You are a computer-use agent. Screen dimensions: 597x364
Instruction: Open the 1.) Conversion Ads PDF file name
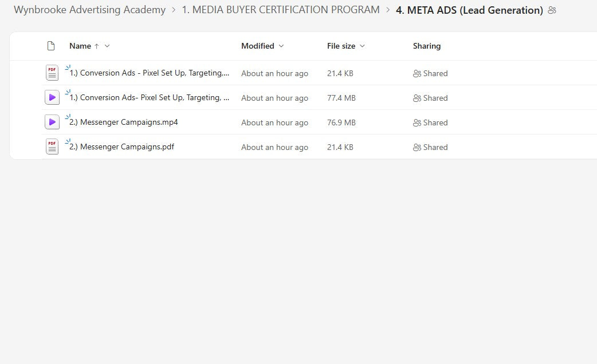click(x=149, y=73)
